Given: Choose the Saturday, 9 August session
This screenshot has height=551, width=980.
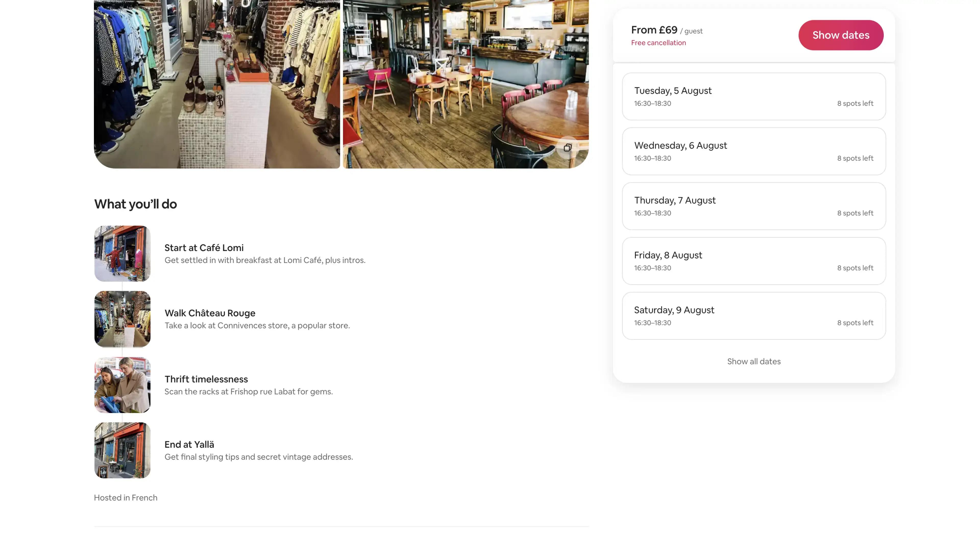Looking at the screenshot, I should (x=753, y=316).
